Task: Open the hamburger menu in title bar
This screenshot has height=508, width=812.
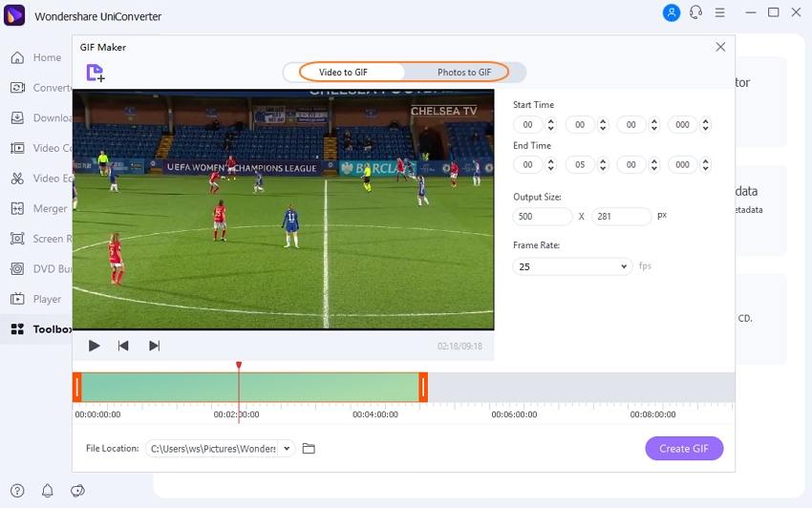Action: [720, 12]
